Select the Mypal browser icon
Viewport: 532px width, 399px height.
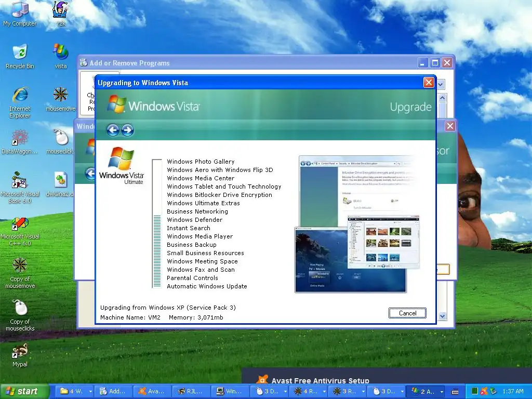click(x=20, y=355)
